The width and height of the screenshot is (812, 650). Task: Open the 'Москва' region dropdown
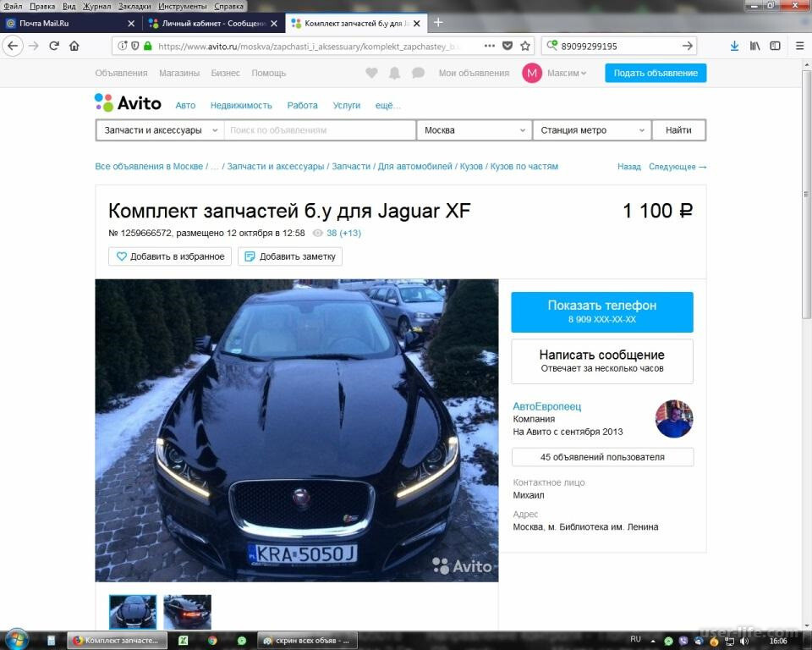(475, 130)
